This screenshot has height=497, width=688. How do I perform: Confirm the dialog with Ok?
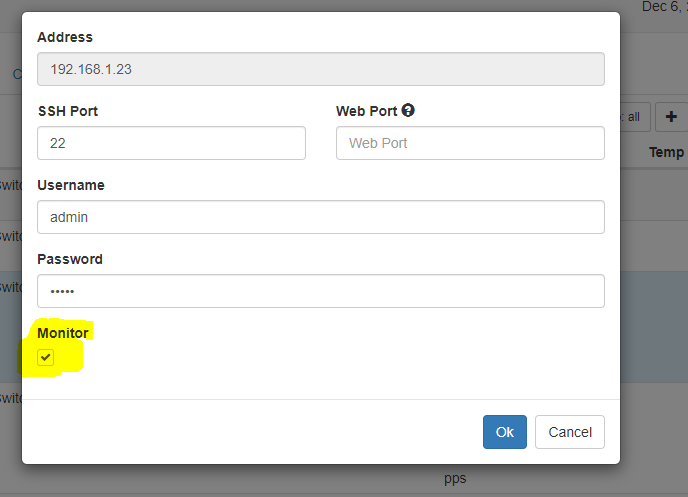(504, 432)
